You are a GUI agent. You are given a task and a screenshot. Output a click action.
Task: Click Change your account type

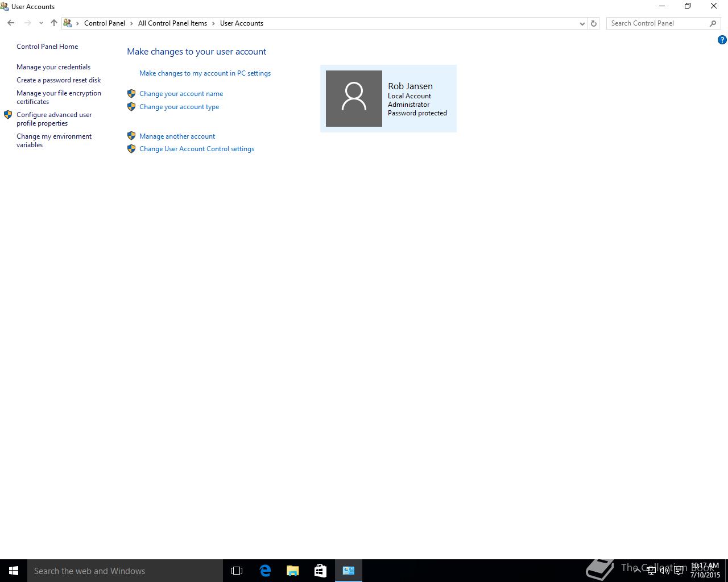179,107
